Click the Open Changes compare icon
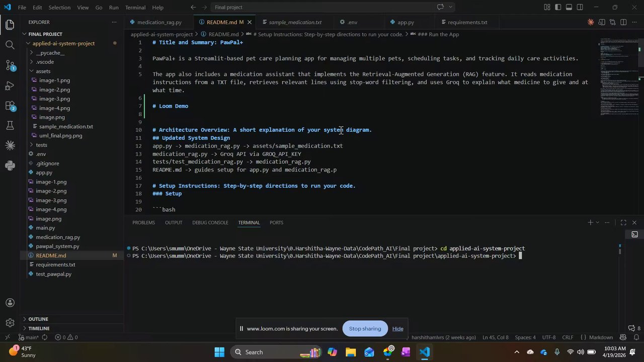This screenshot has height=362, width=644. (x=613, y=22)
